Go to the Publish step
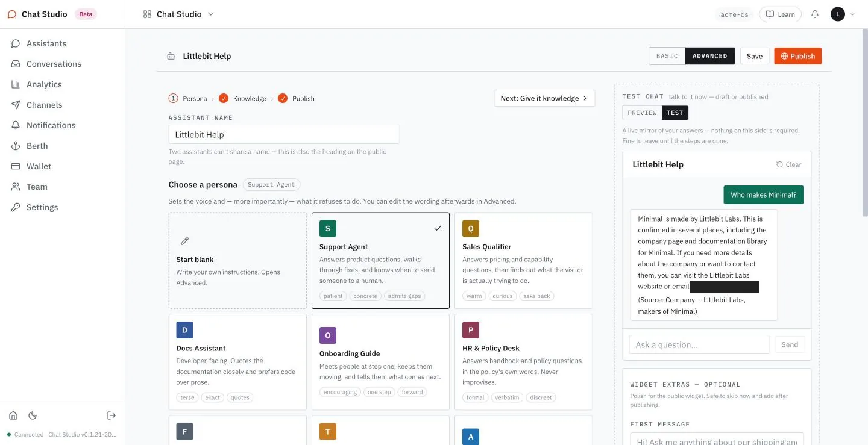 [297, 98]
